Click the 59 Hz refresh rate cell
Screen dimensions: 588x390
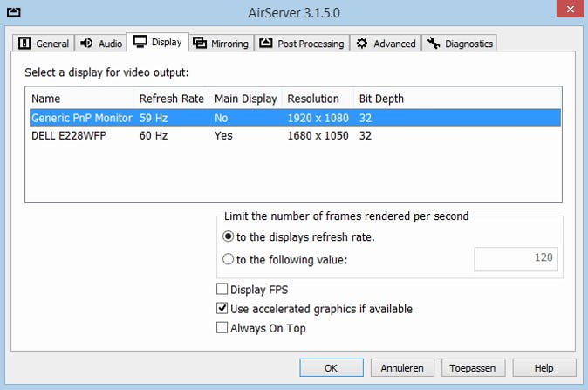pos(154,118)
